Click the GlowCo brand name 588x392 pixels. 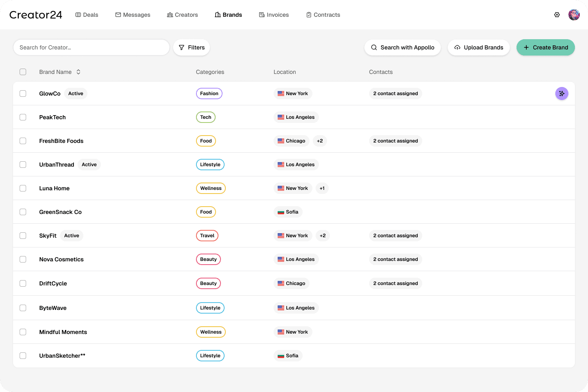pyautogui.click(x=50, y=94)
